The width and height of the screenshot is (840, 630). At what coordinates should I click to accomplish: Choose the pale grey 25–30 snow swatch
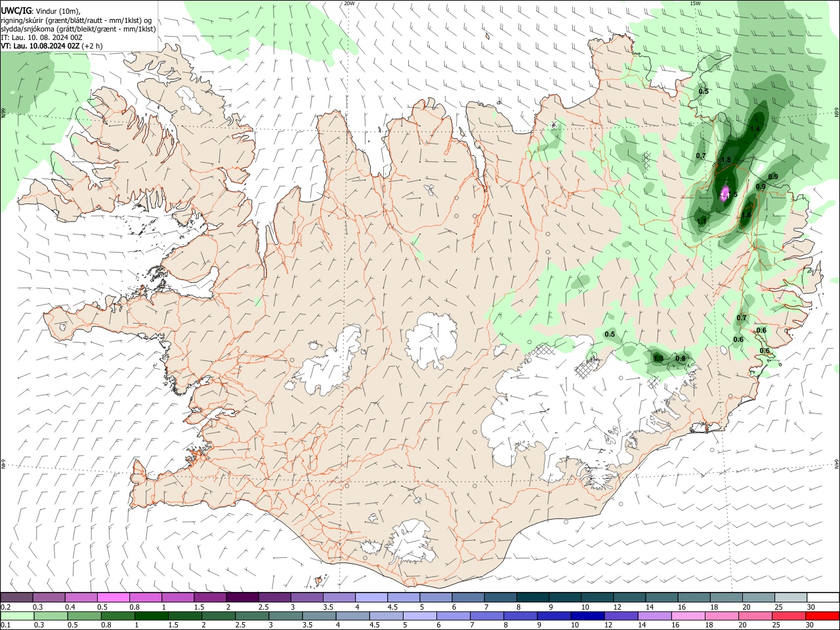790,597
